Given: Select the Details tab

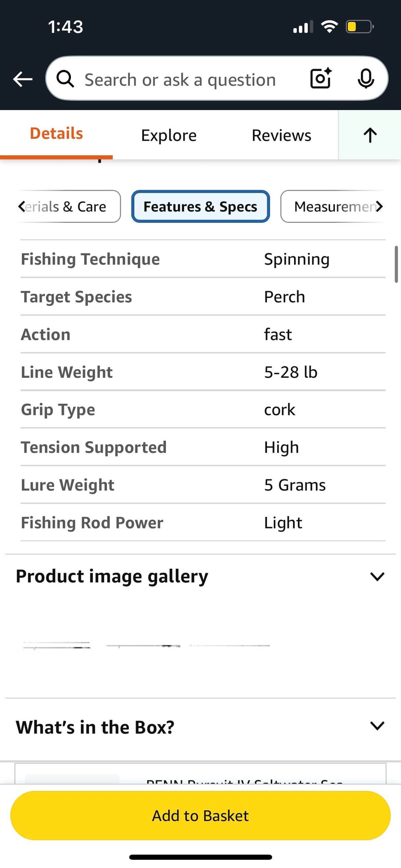Looking at the screenshot, I should 56,134.
